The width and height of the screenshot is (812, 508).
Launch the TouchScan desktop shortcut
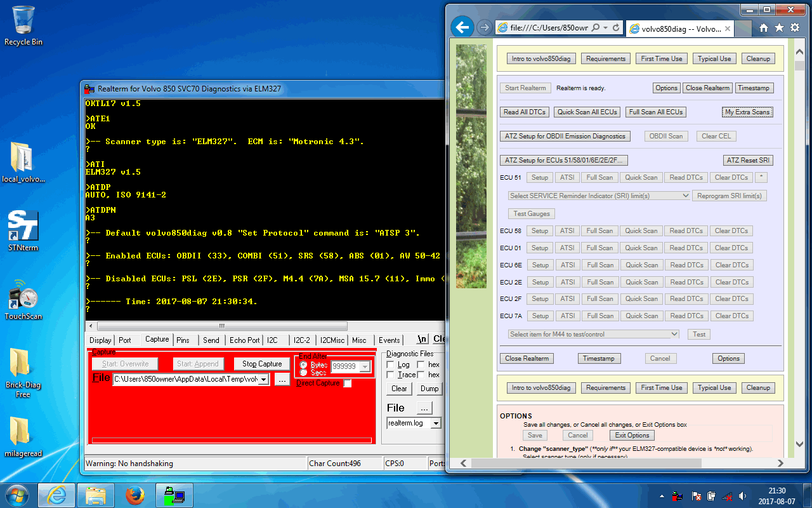[23, 299]
